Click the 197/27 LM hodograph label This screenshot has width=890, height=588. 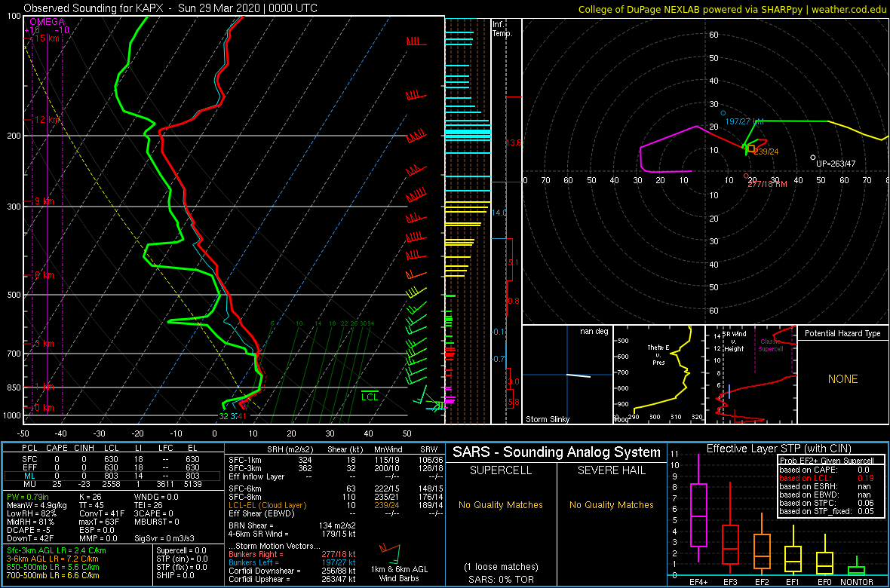[x=746, y=122]
